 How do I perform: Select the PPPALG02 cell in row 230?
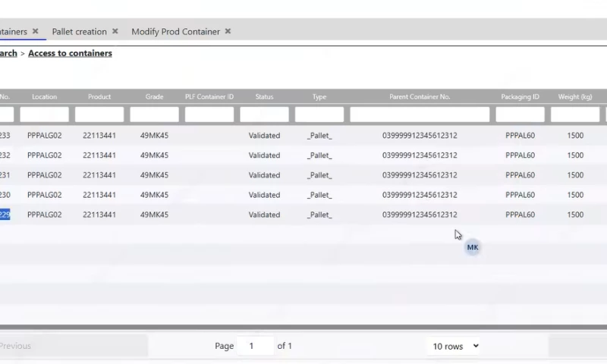click(45, 195)
